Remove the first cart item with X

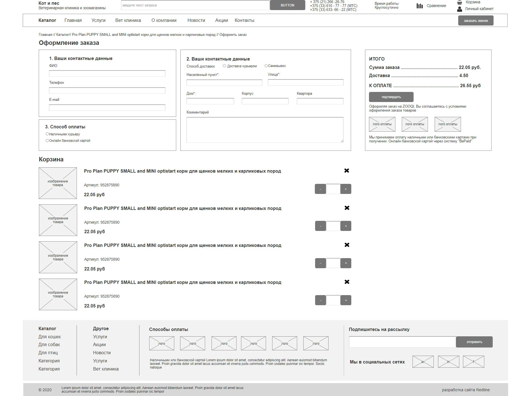coord(347,171)
